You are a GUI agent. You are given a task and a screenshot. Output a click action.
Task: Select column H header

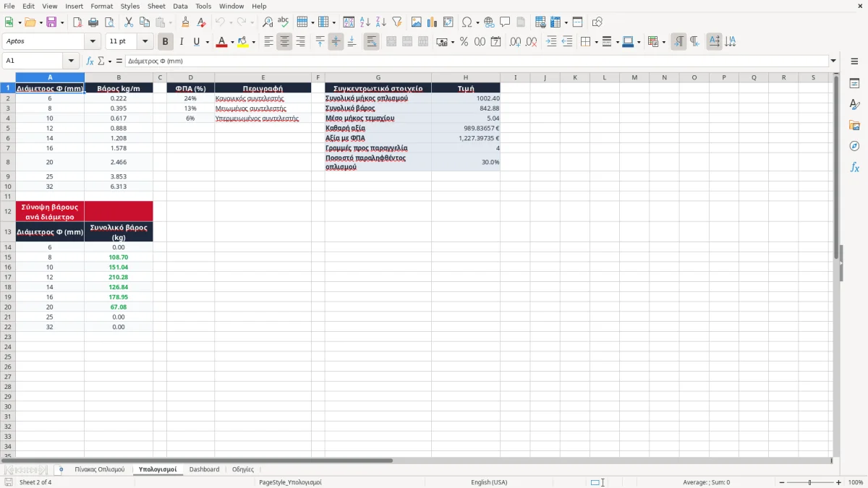(x=466, y=77)
